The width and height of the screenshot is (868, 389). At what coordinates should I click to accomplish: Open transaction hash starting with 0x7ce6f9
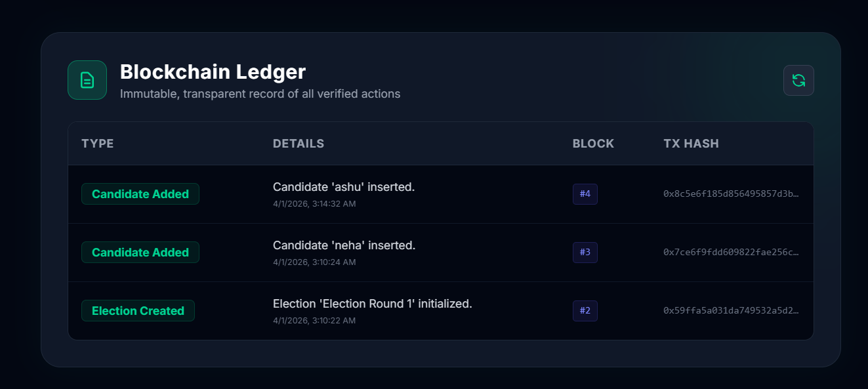coord(731,253)
